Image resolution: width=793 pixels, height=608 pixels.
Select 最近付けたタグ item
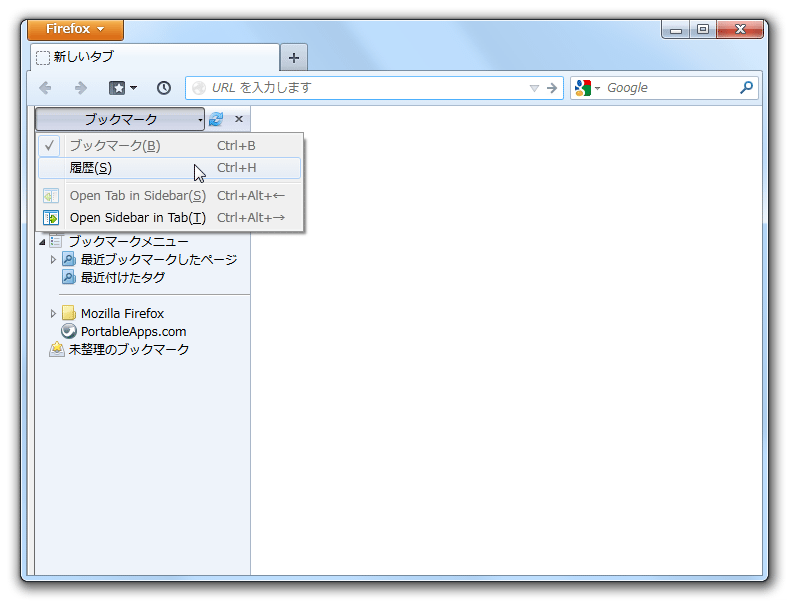[123, 278]
